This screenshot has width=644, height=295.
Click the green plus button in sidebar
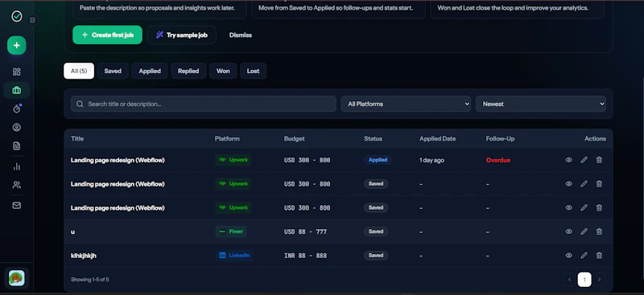16,45
